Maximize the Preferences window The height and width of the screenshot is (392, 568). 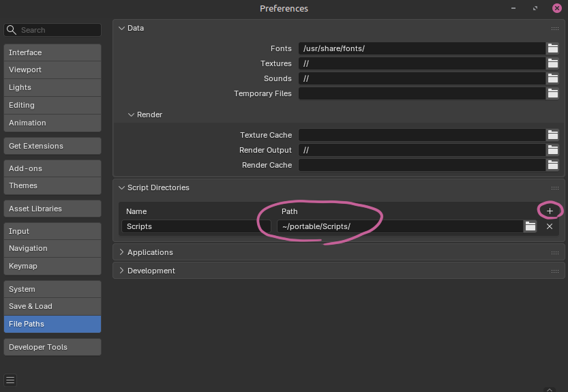[535, 8]
